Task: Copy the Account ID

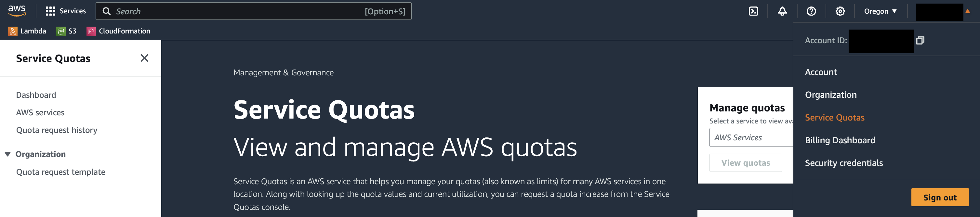Action: pyautogui.click(x=920, y=40)
